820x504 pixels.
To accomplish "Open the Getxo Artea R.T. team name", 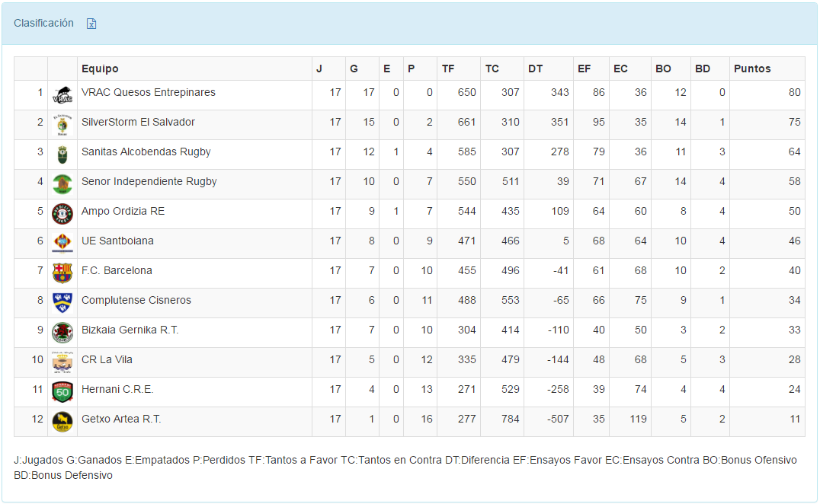I will 121,419.
